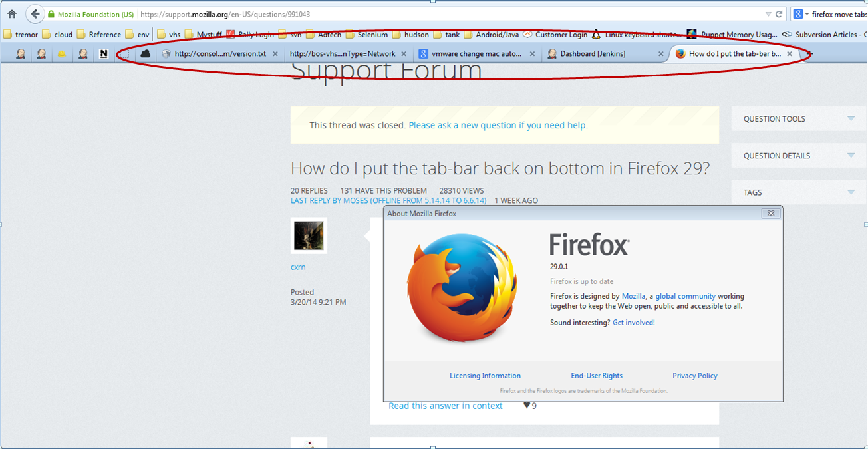Click the Mozilla link in About dialog
The height and width of the screenshot is (449, 868).
633,296
